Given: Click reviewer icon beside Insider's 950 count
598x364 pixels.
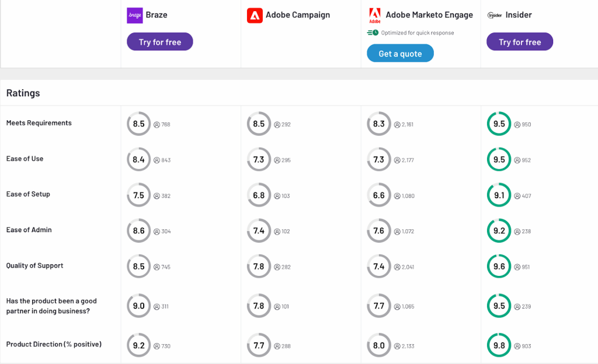Looking at the screenshot, I should tap(516, 124).
